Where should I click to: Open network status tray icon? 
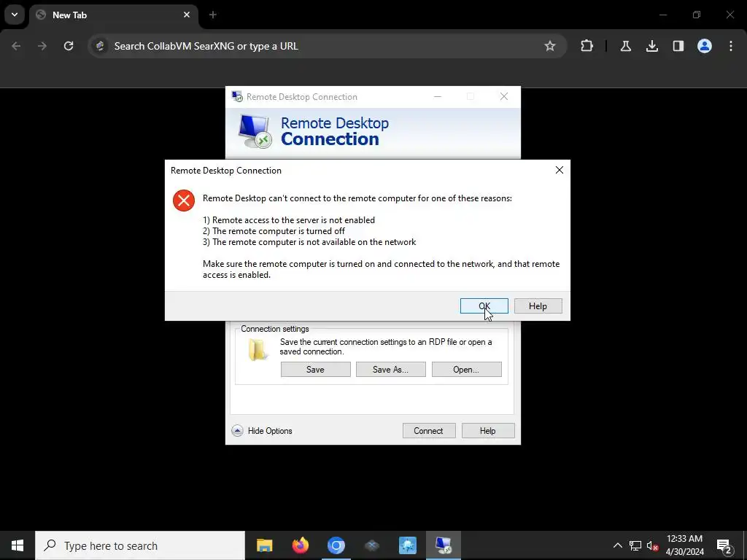(x=635, y=545)
